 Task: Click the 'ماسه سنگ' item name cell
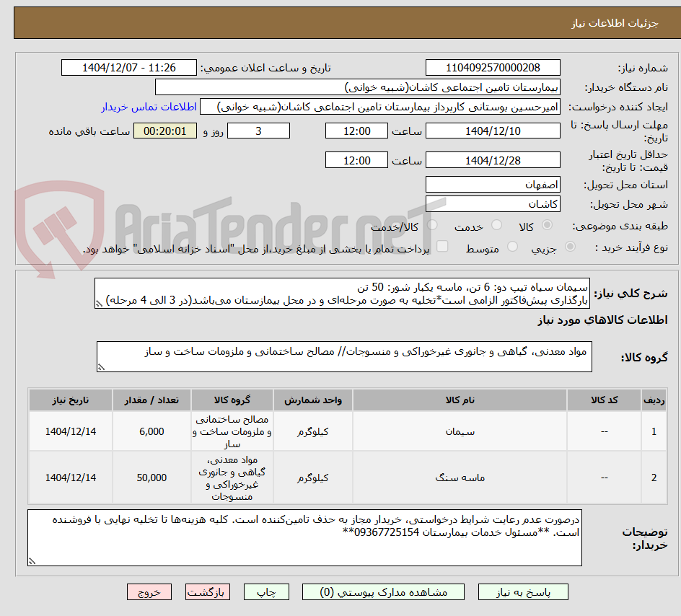click(460, 478)
